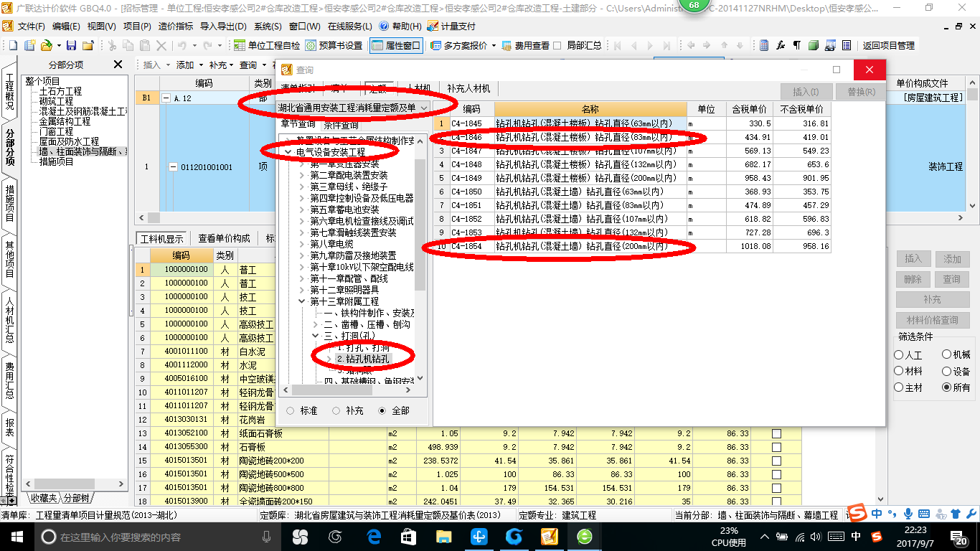Click the 费用查看 cost view button
This screenshot has width=980, height=551.
point(526,45)
